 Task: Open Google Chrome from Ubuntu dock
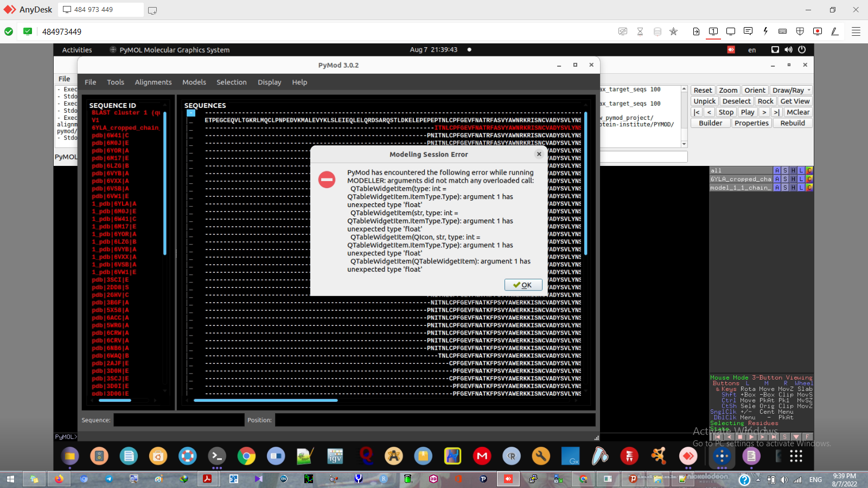246,456
